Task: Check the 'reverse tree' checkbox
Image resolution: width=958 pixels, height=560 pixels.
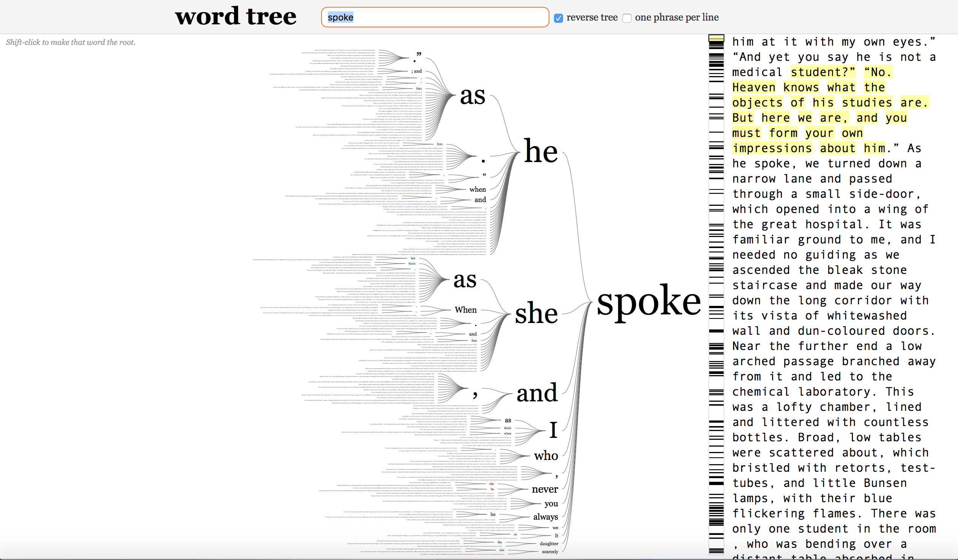Action: tap(558, 18)
